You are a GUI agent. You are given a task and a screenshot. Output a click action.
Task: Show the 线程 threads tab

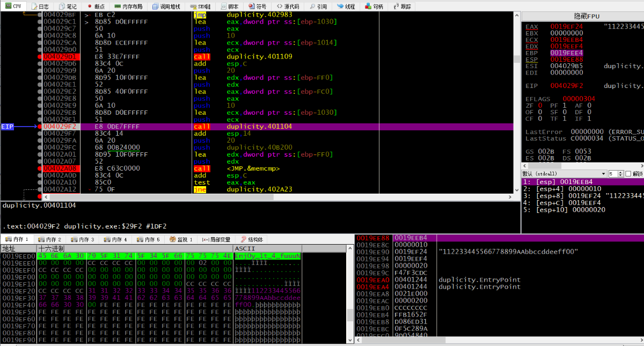346,6
